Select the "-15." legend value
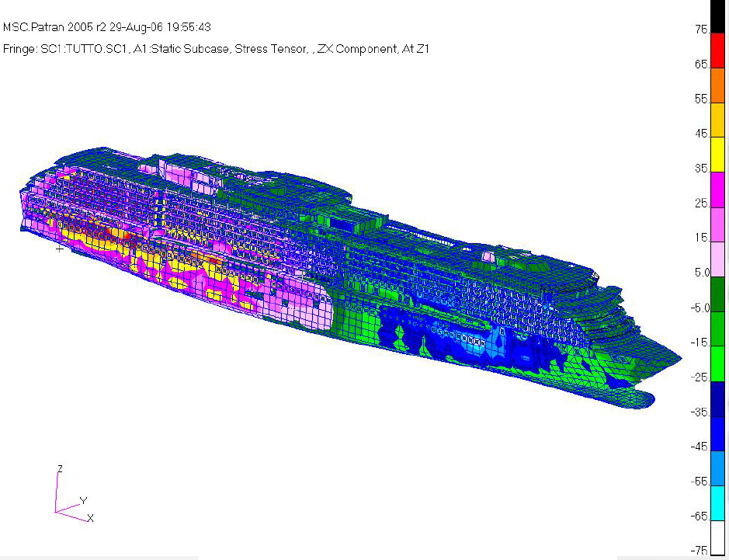This screenshot has height=560, width=729. [x=700, y=343]
